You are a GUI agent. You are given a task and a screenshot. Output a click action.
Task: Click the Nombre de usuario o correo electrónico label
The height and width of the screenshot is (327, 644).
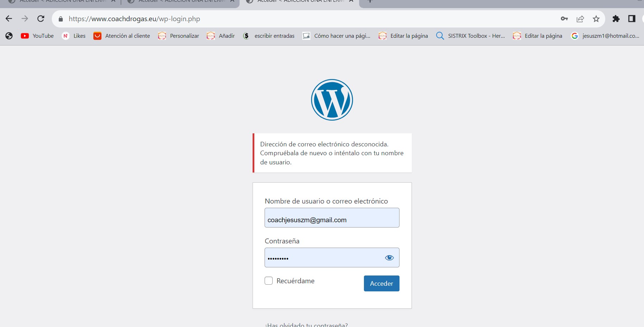pyautogui.click(x=326, y=201)
